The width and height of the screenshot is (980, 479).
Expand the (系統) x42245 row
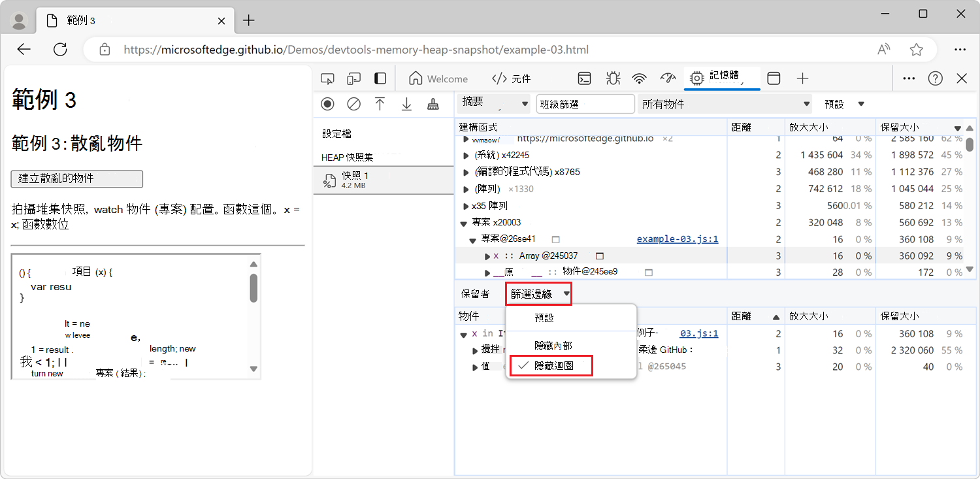coord(466,156)
